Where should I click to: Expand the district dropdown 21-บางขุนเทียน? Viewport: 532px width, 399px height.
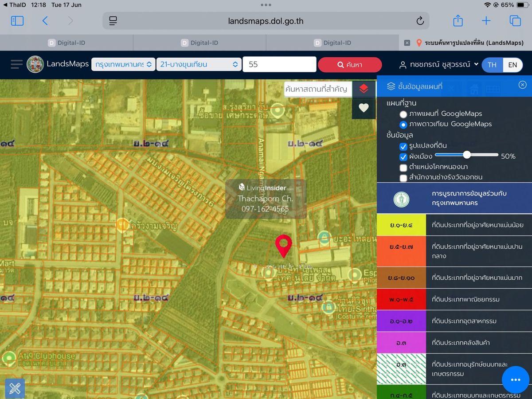[199, 64]
